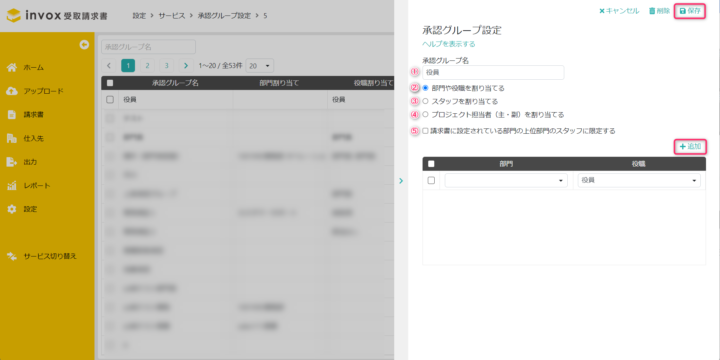Click the 部門 column header in panel
This screenshot has width=720, height=360.
pos(506,164)
